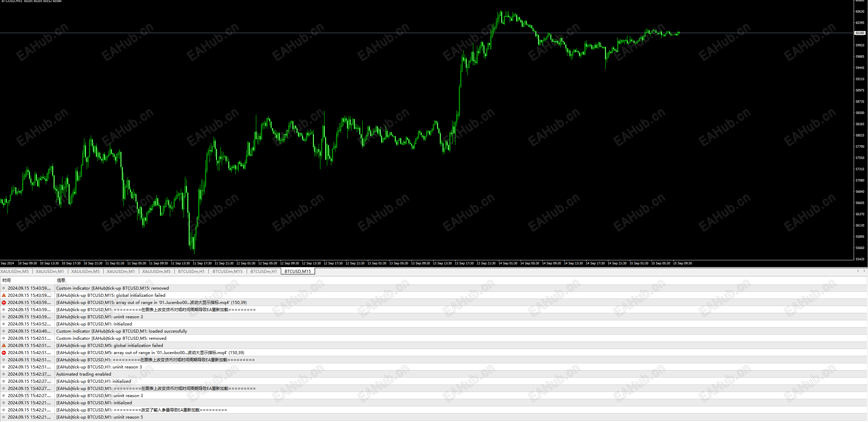Select the BTCUSD,M5 removed indicator log row
Image resolution: width=868 pixels, height=422 pixels.
(111, 338)
